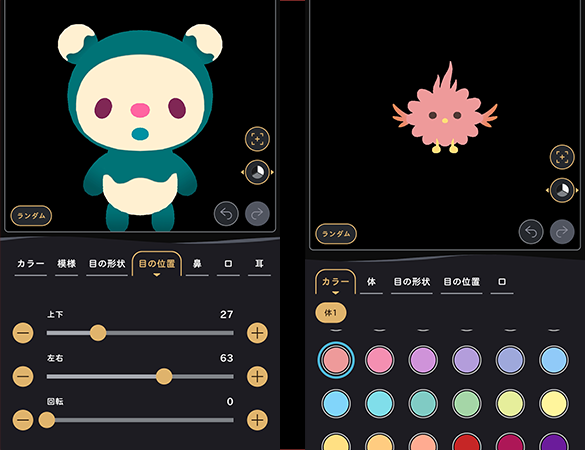Switch to the 体 tab in the bird editor
The height and width of the screenshot is (450, 585).
pos(371,282)
